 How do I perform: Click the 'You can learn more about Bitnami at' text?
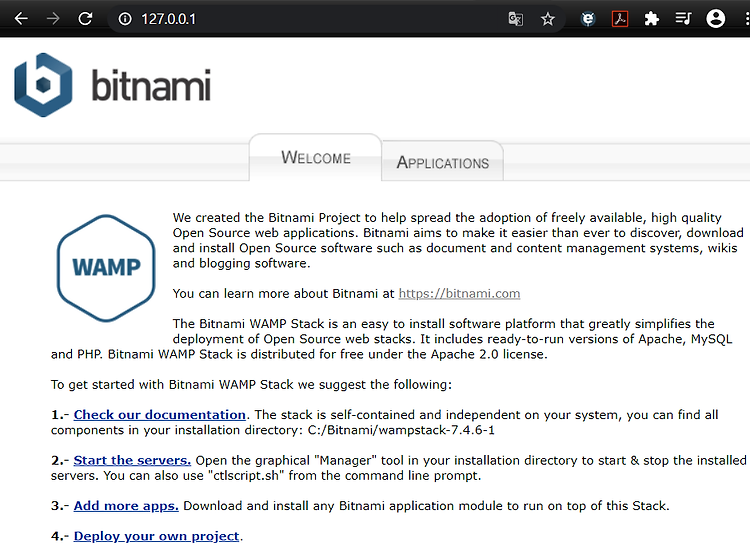click(284, 293)
